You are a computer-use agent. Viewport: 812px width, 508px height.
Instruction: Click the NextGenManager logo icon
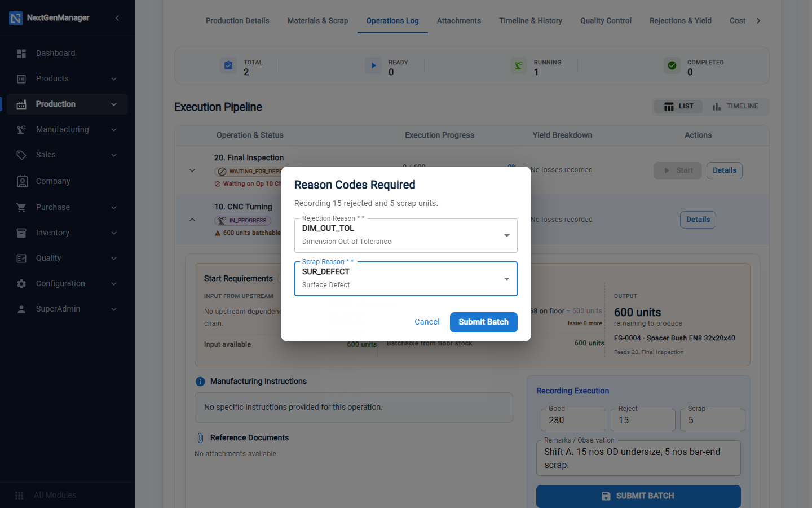(x=16, y=18)
